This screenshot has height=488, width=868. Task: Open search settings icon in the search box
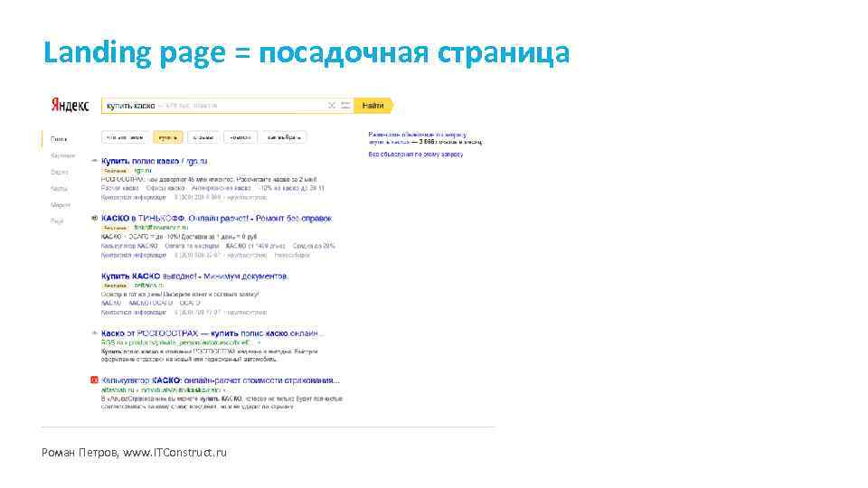(345, 105)
